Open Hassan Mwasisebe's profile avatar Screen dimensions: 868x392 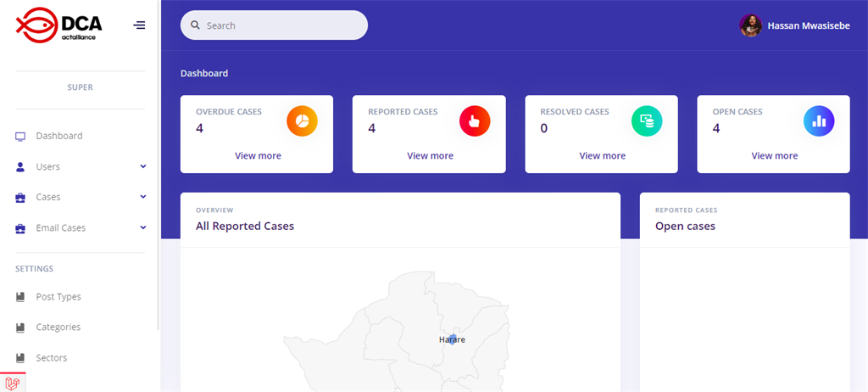pos(751,25)
